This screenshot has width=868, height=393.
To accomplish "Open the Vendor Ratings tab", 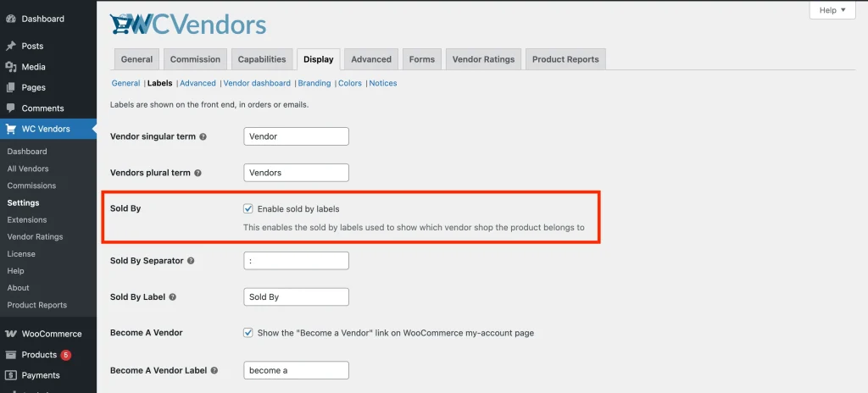I will tap(483, 59).
